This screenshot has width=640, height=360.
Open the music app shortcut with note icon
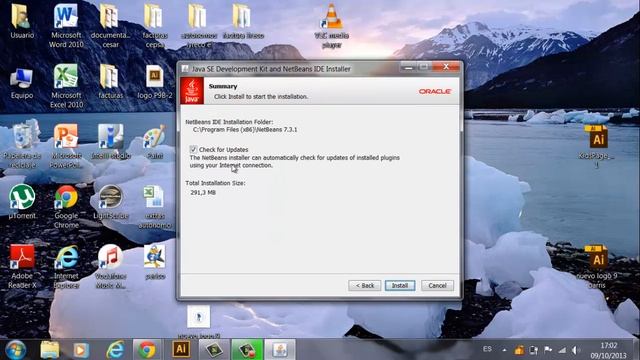(x=110, y=267)
